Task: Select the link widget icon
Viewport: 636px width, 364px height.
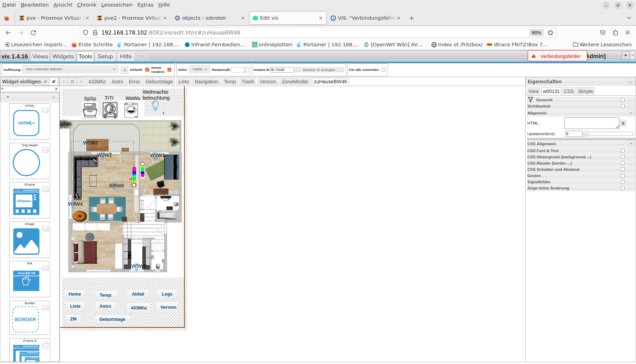Action: point(26,281)
